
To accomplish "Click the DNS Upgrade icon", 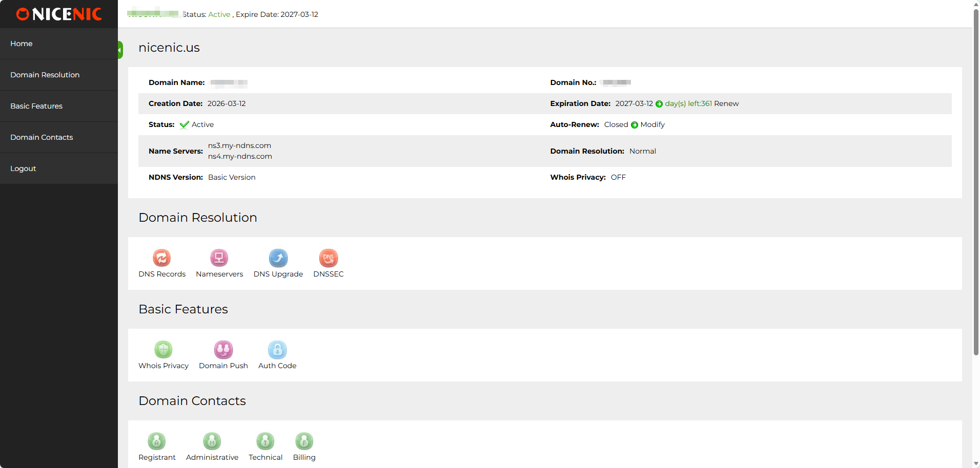I will point(278,258).
